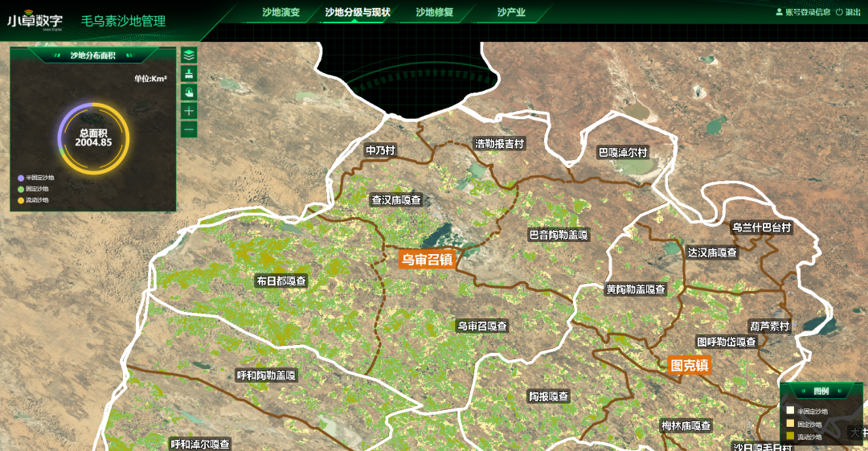Select the 乌审召镇 town marker
Screen dimensions: 868x451
[x=427, y=260]
